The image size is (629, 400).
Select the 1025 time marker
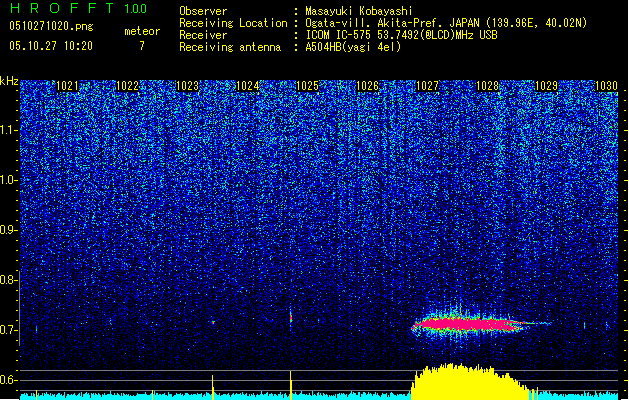(307, 86)
